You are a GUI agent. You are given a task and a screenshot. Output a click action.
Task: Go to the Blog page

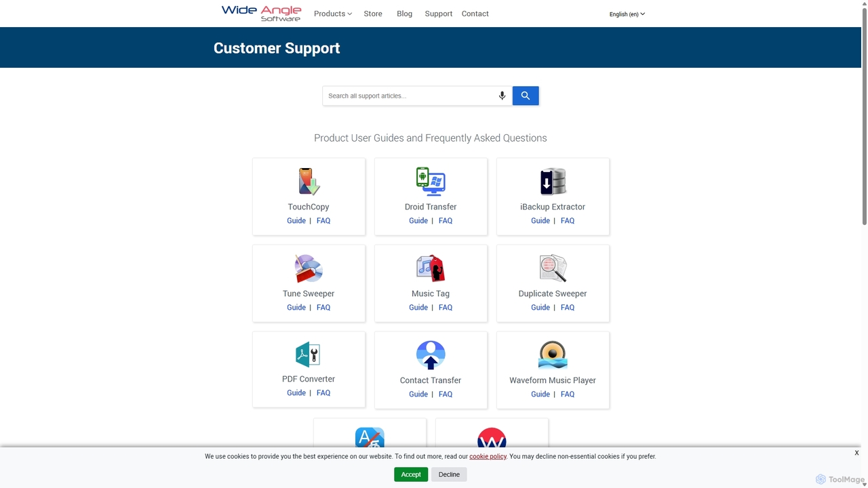point(404,14)
